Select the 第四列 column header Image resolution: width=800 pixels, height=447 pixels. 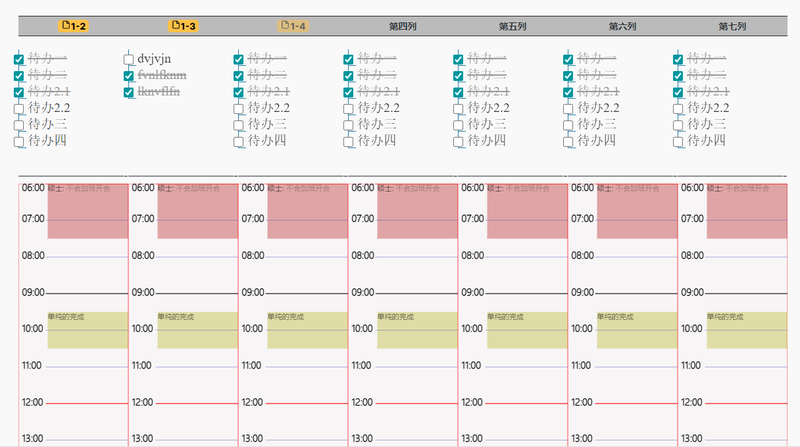click(403, 25)
